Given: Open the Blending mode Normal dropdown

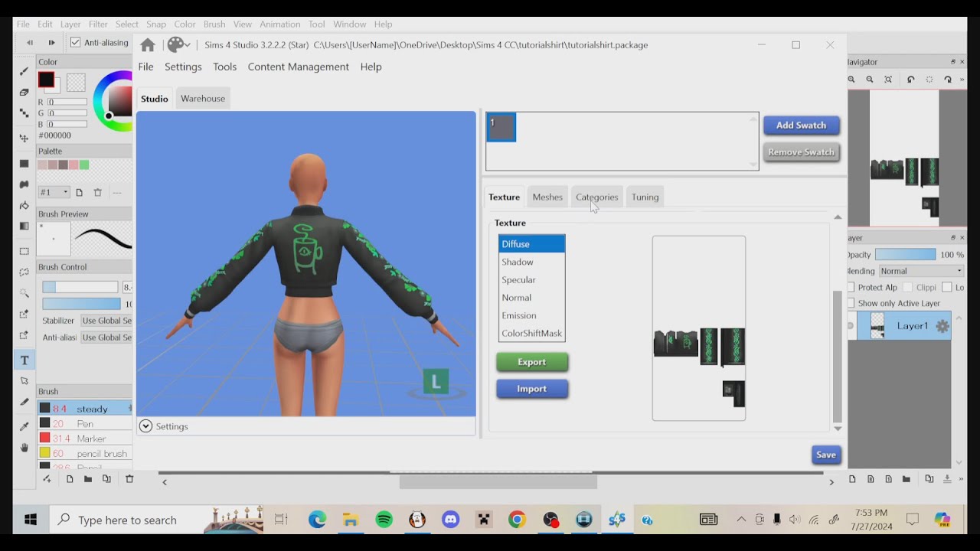Looking at the screenshot, I should (921, 271).
